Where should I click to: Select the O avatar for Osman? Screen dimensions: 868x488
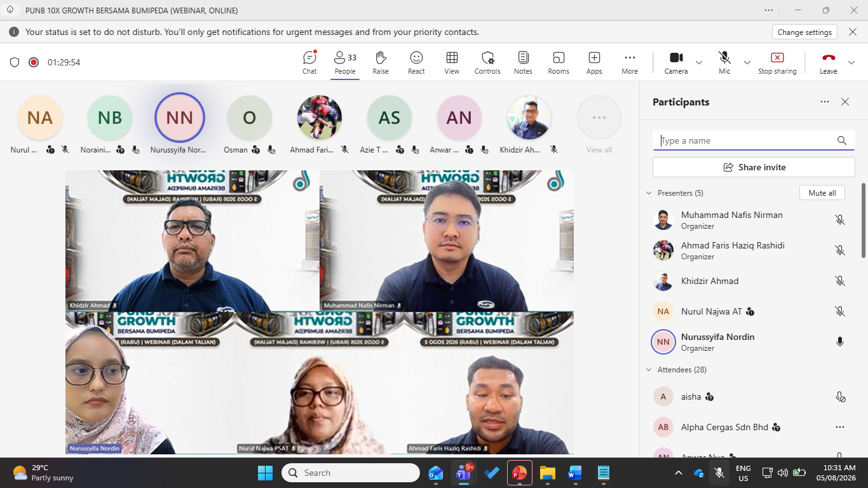(250, 118)
